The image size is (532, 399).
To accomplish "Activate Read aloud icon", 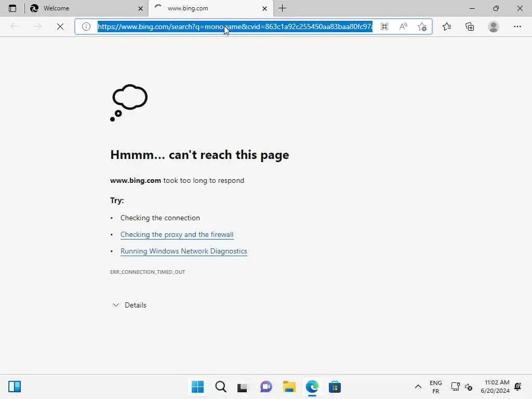I will 403,26.
